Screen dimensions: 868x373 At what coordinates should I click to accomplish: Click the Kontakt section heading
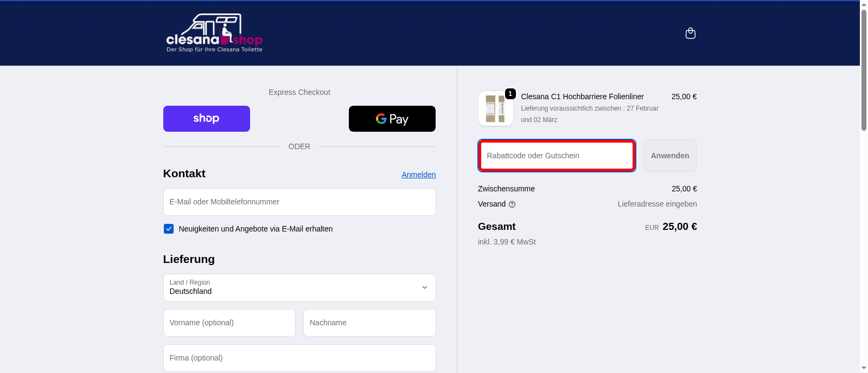184,173
